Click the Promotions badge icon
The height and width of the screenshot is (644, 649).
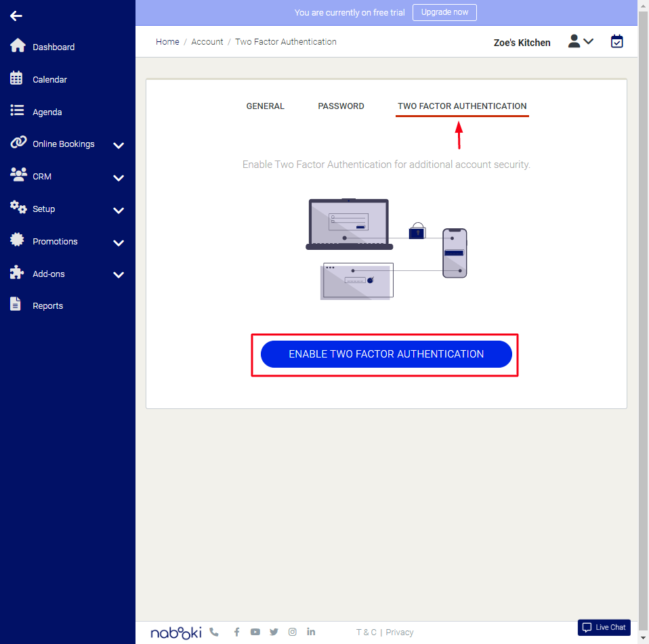[17, 240]
